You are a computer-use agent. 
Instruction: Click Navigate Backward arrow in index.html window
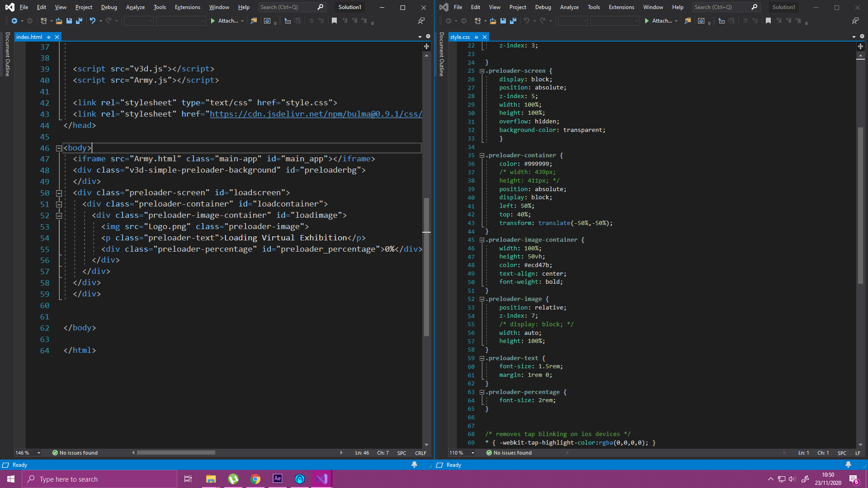pyautogui.click(x=14, y=21)
